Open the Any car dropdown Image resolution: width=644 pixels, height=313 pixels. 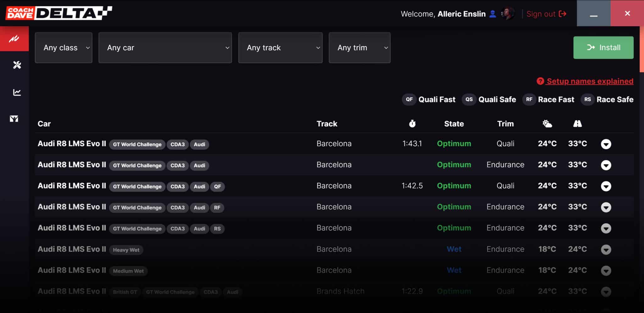coord(165,48)
